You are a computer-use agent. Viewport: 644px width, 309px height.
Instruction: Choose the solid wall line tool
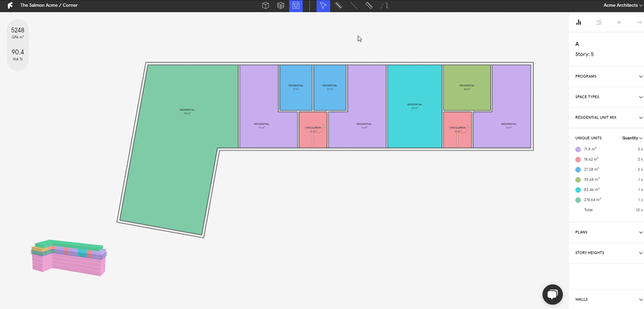[338, 6]
